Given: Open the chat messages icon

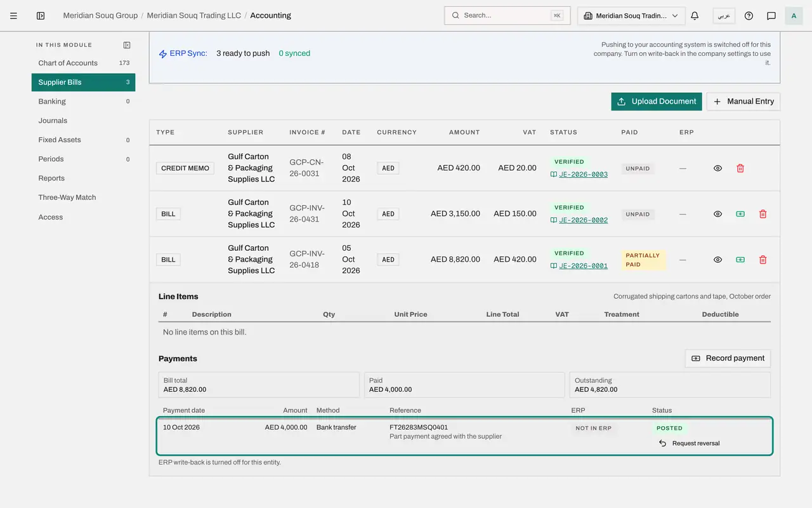Looking at the screenshot, I should [771, 16].
